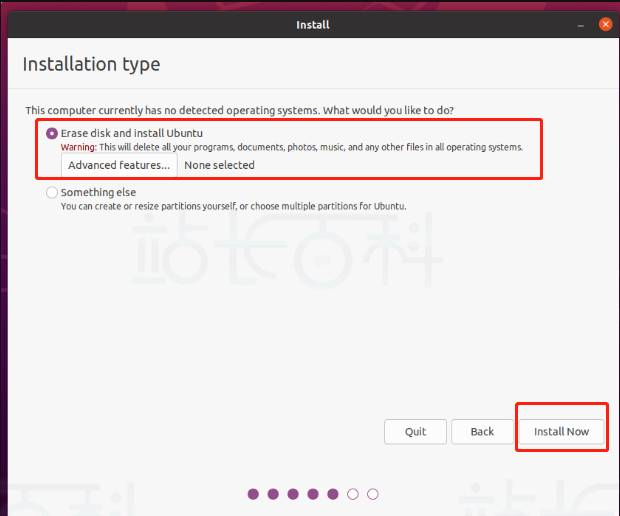Image resolution: width=620 pixels, height=516 pixels.
Task: Go Back to previous installer step
Action: tap(482, 431)
